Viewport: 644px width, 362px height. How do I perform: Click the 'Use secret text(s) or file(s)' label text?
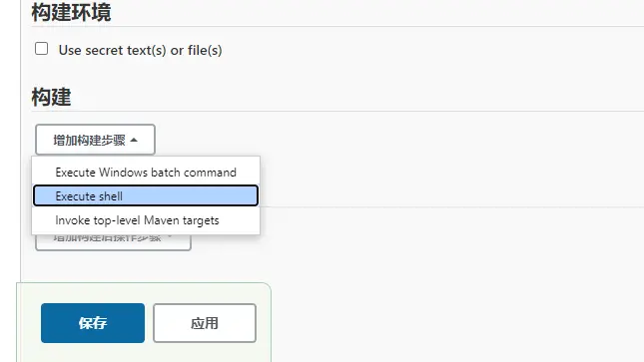point(140,50)
